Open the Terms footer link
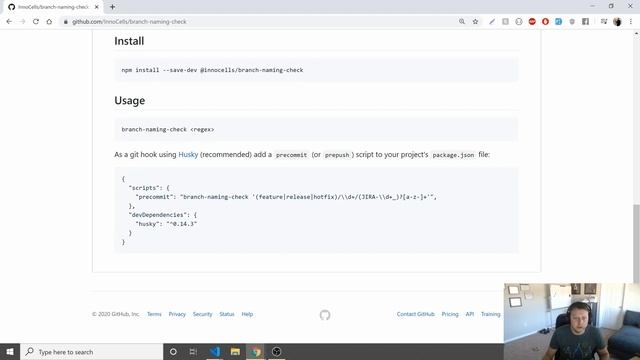Viewport: 640px width, 360px height. tap(154, 314)
